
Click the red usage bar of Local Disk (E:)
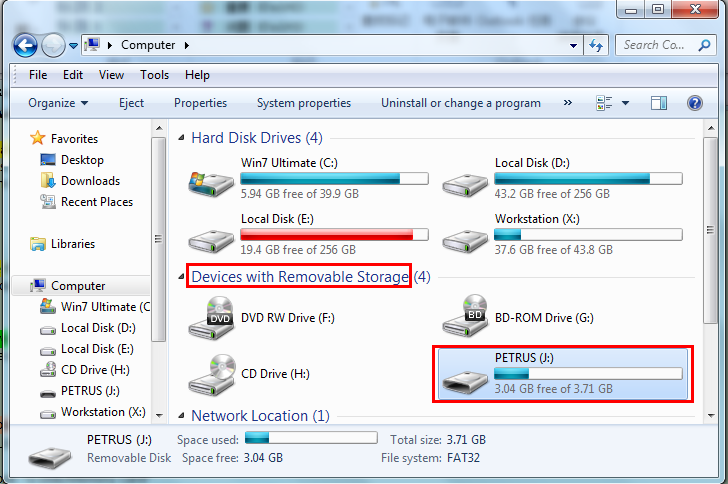[334, 235]
